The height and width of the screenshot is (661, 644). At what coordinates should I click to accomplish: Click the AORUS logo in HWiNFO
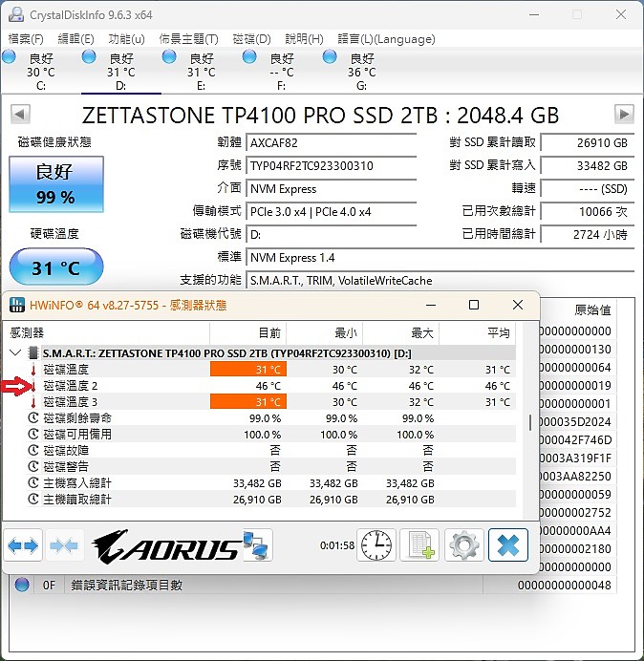tap(167, 546)
